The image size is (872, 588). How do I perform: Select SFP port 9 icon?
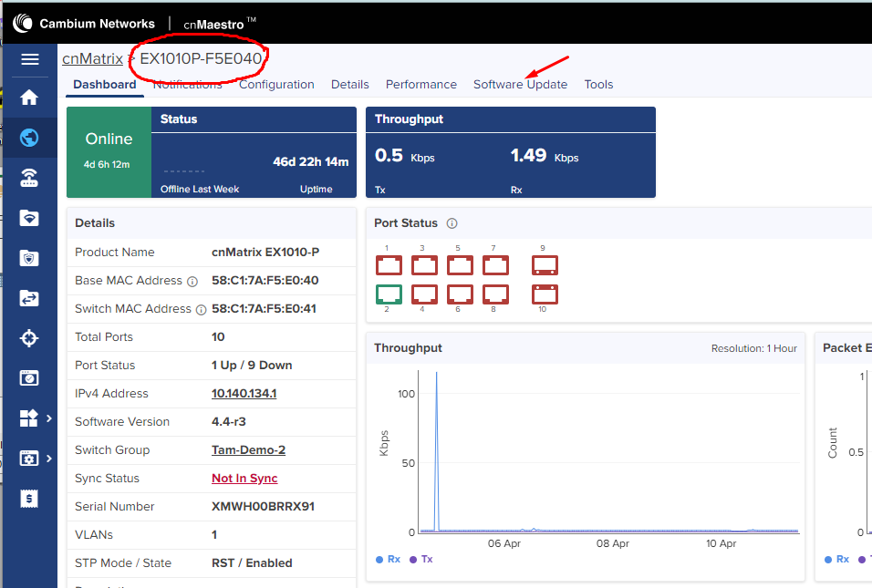pos(545,265)
